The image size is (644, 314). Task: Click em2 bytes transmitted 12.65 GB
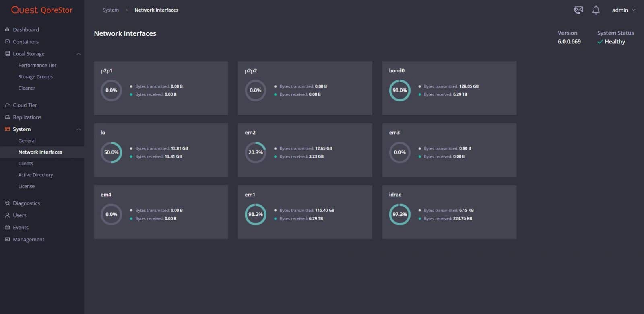pos(305,148)
